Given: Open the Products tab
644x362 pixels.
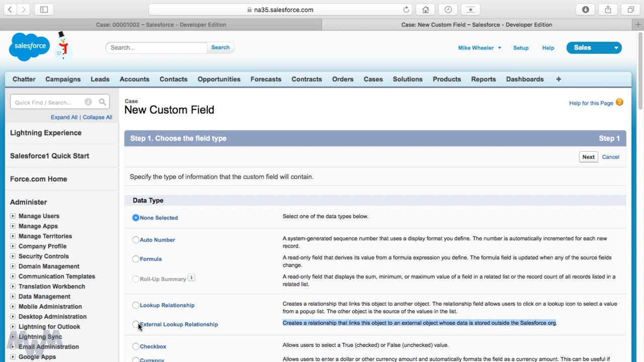Looking at the screenshot, I should pos(447,79).
